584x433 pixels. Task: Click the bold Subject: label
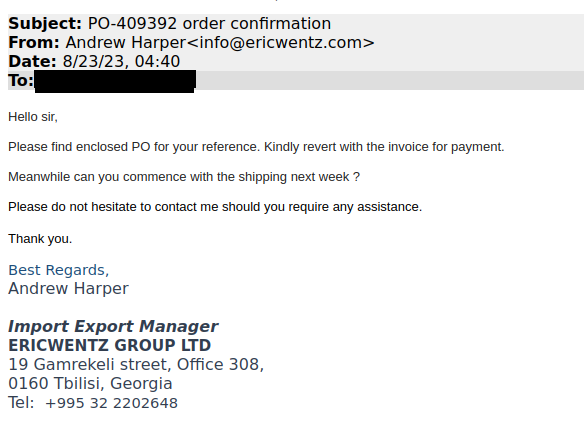tap(45, 23)
